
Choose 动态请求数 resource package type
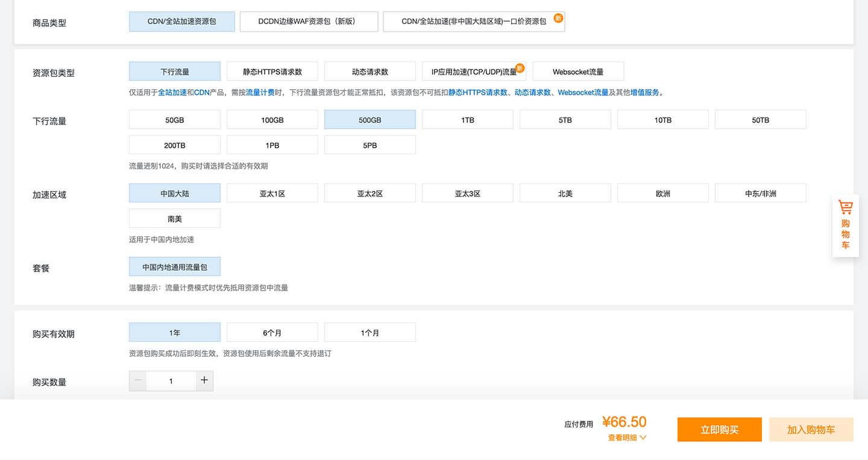pos(370,71)
